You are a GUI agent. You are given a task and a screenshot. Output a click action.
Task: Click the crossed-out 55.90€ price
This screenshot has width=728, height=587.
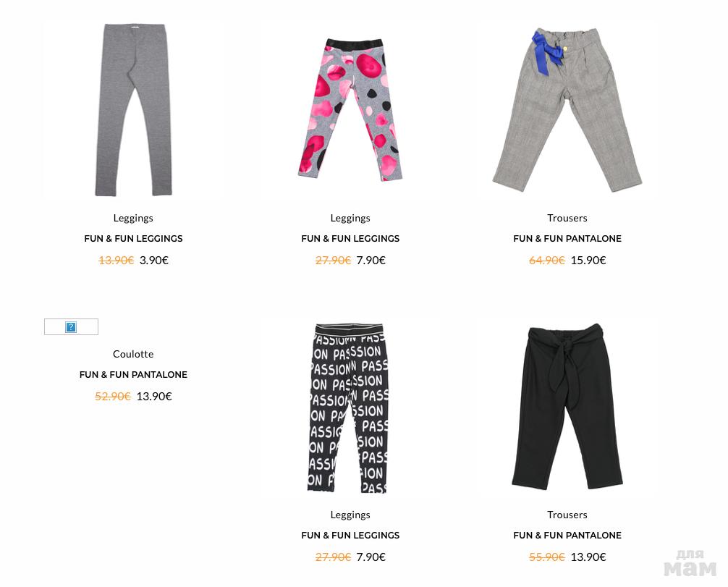click(547, 557)
